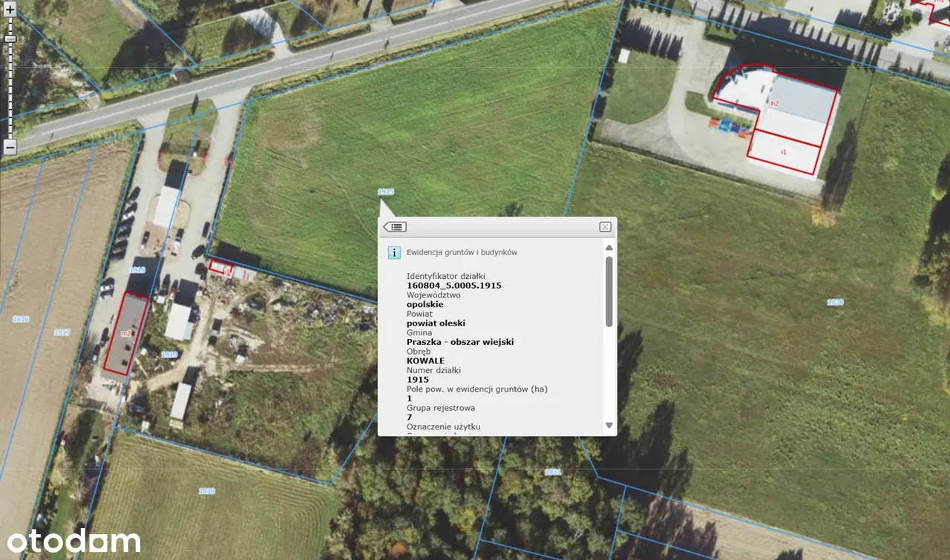The width and height of the screenshot is (950, 560).
Task: Select parcel label 1931 near the trees
Action: tap(553, 472)
